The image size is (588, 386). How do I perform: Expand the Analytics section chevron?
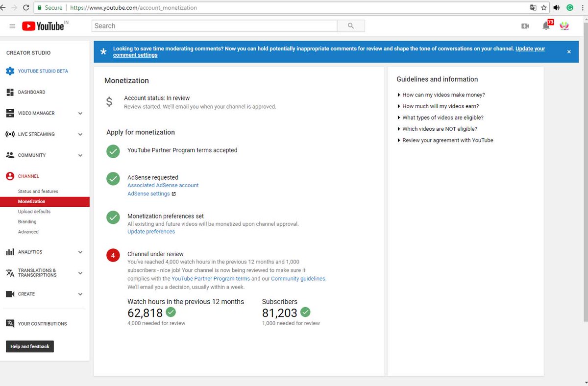80,252
